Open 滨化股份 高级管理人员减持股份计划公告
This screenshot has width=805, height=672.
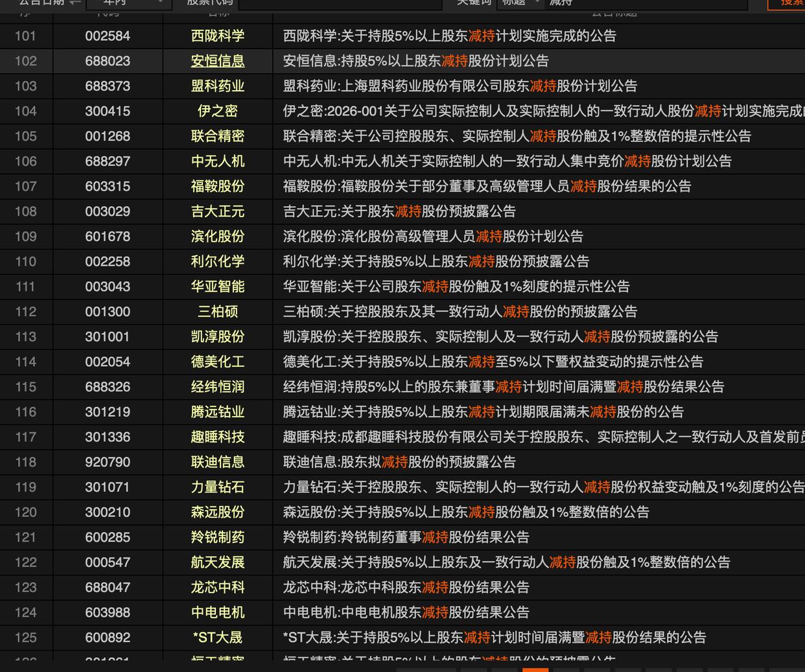(x=433, y=237)
